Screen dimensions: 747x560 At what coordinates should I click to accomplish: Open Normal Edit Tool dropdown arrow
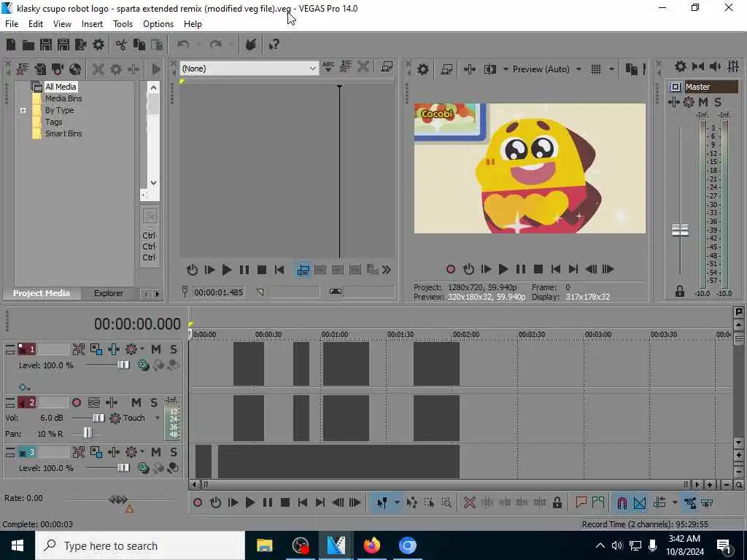click(x=396, y=502)
